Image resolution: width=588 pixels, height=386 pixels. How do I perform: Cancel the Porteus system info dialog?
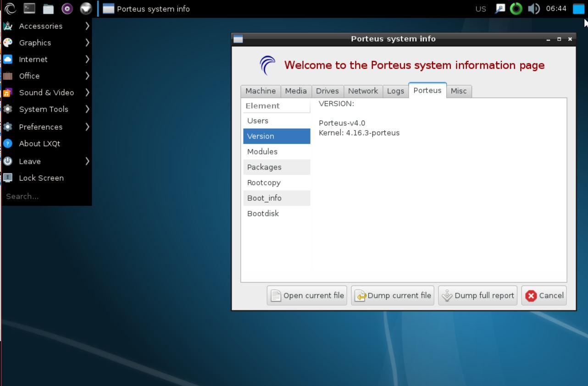point(544,296)
